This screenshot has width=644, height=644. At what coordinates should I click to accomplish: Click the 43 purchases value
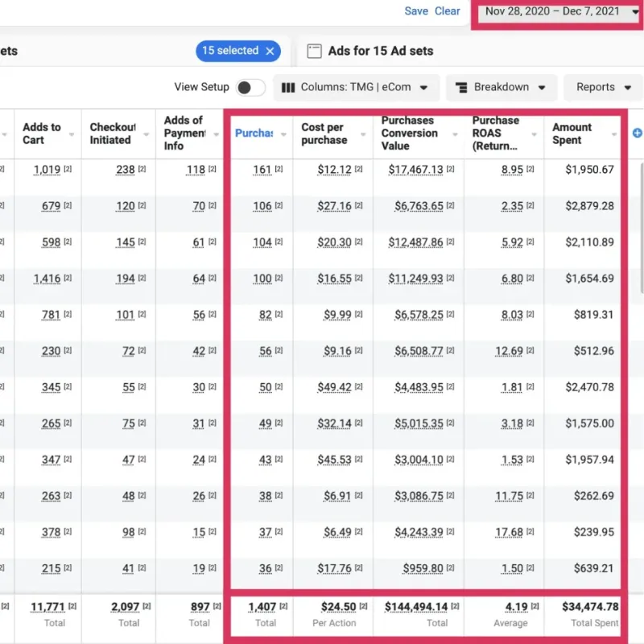point(266,460)
